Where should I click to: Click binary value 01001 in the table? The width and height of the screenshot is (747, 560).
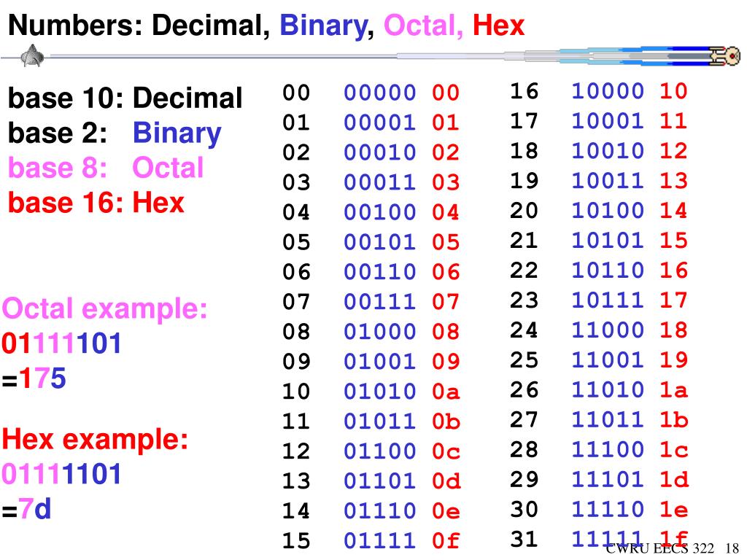pyautogui.click(x=379, y=362)
